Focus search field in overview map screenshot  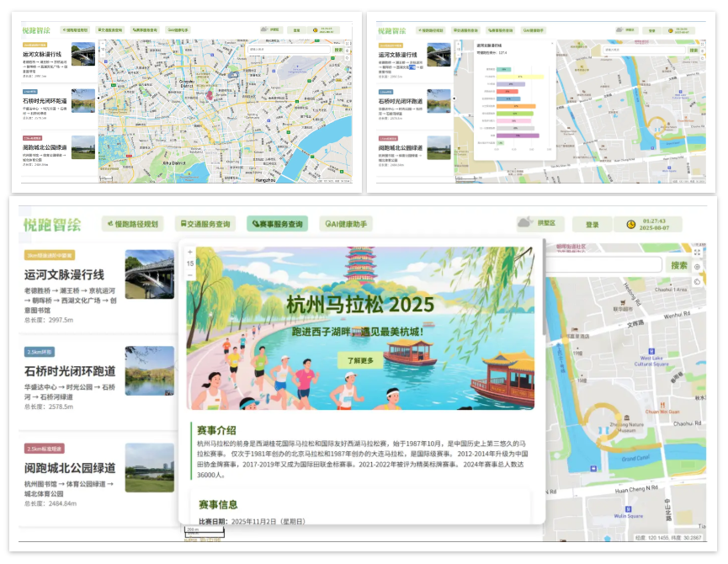(290, 50)
